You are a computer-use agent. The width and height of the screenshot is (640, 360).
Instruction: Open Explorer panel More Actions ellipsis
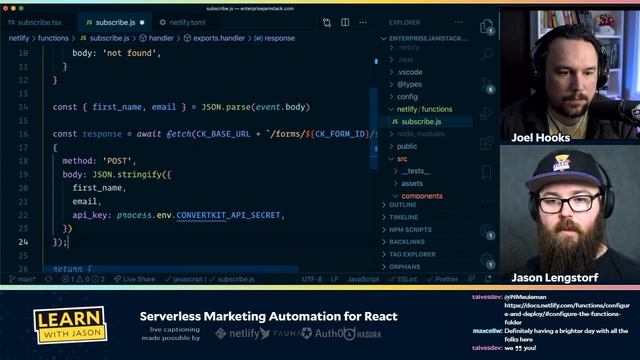point(458,22)
